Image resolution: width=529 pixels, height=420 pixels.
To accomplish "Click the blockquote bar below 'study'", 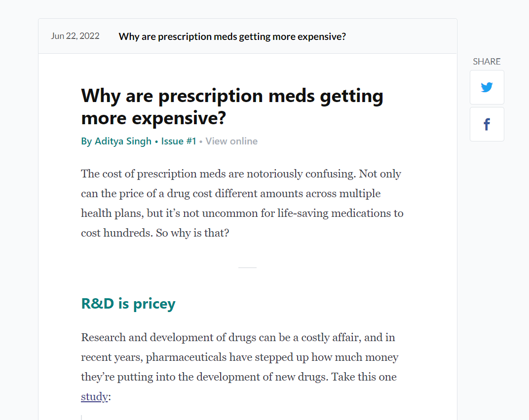I will pyautogui.click(x=81, y=418).
